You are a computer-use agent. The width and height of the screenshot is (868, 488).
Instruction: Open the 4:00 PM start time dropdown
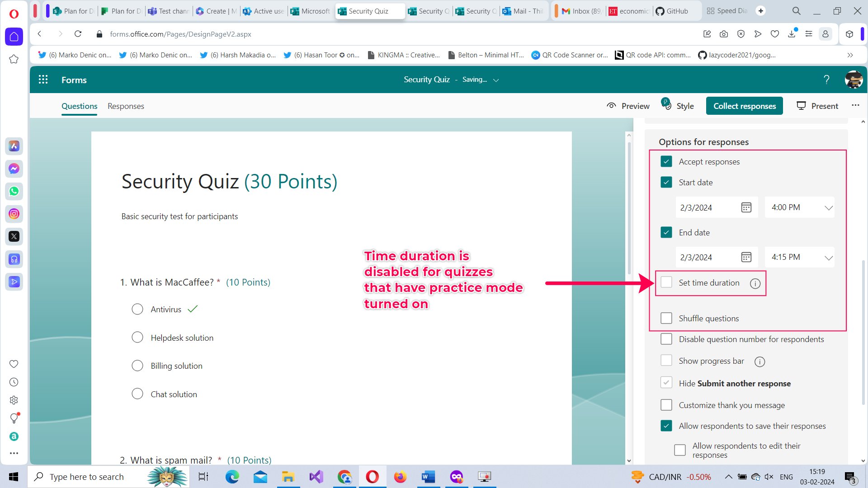[799, 207]
